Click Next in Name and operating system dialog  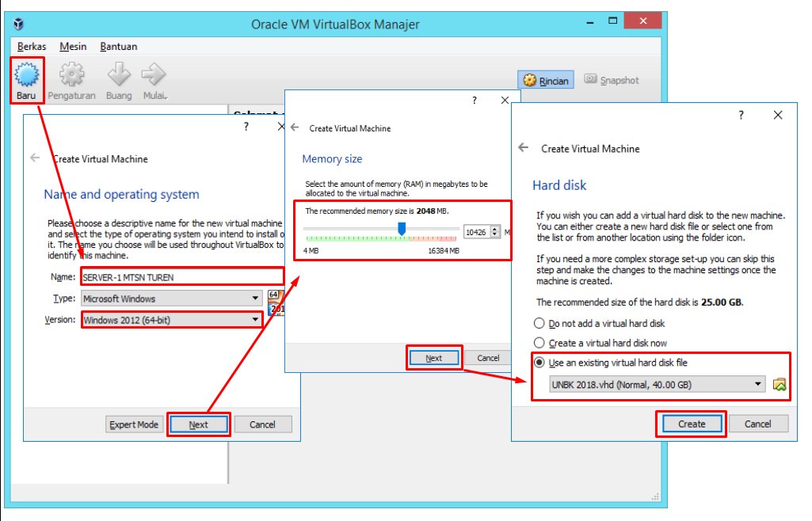[199, 424]
